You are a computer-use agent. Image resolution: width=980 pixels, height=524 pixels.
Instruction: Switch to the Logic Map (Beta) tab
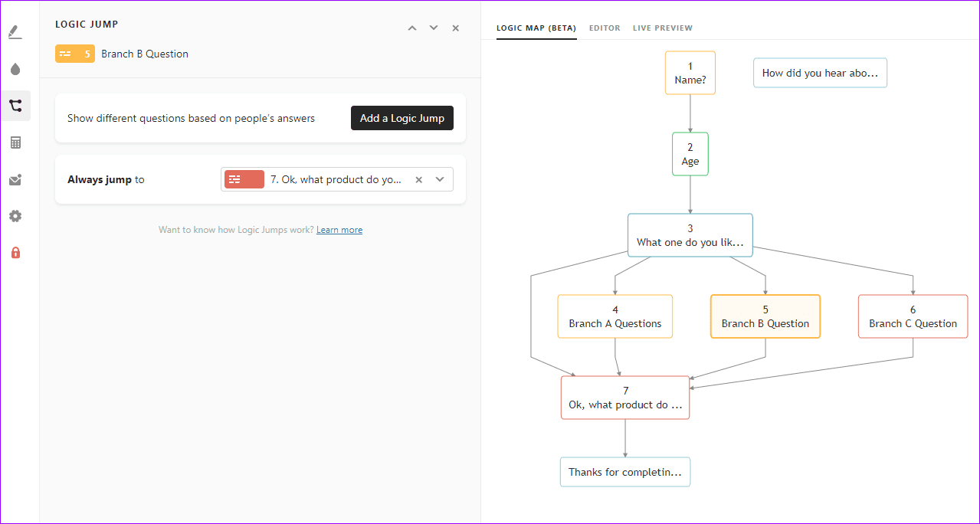536,28
